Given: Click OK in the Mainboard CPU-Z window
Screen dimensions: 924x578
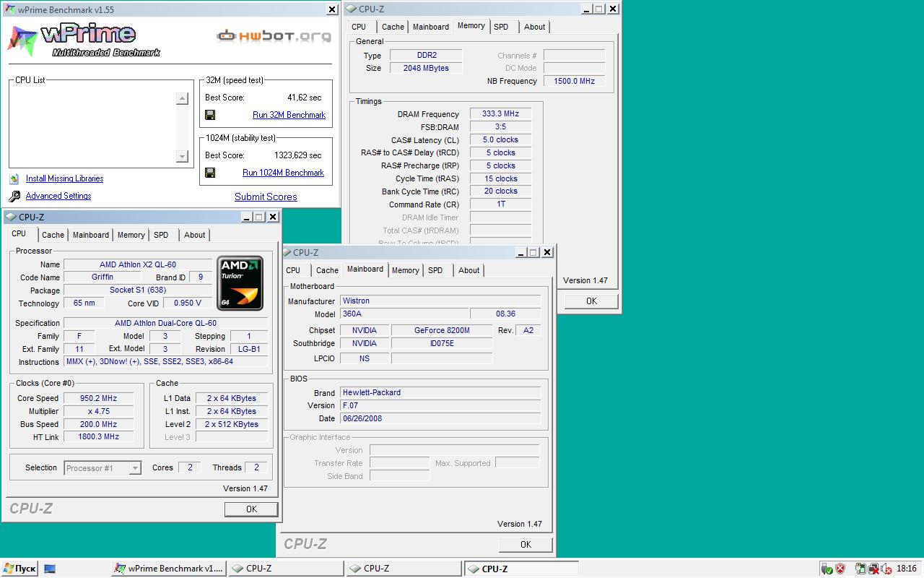Looking at the screenshot, I should click(526, 545).
